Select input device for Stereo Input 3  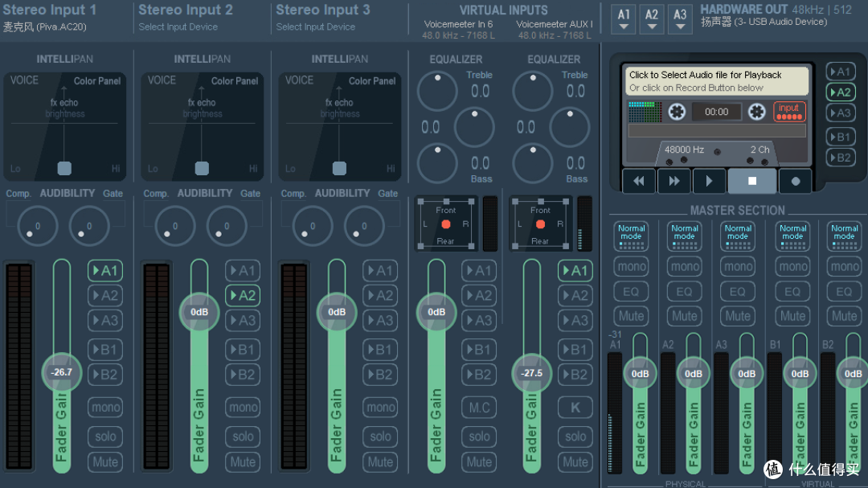(x=316, y=27)
